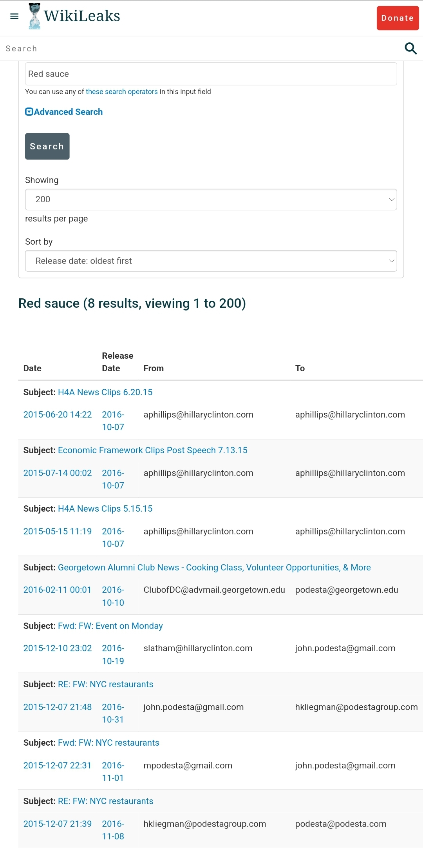
Task: Expand the Advanced Search section
Action: (68, 112)
